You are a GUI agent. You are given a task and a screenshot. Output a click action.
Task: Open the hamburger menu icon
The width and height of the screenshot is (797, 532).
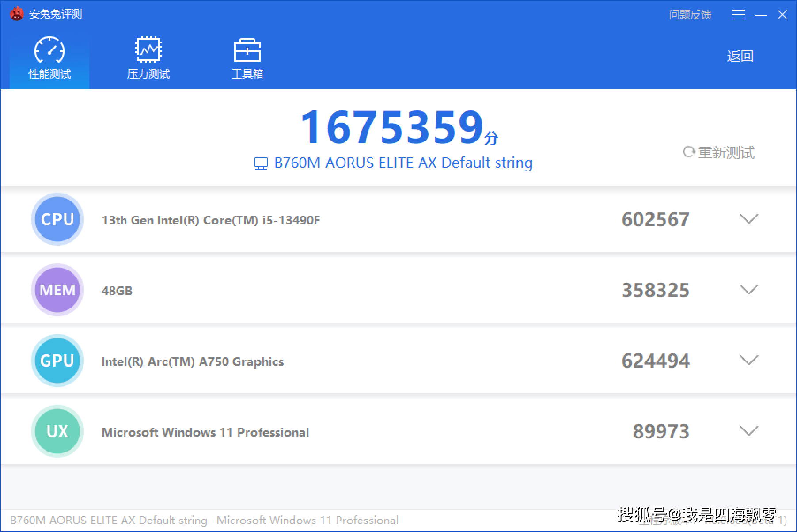point(738,15)
